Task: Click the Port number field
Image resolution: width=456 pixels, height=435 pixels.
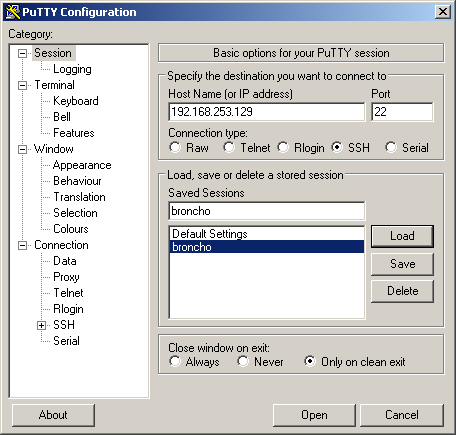Action: (x=402, y=112)
